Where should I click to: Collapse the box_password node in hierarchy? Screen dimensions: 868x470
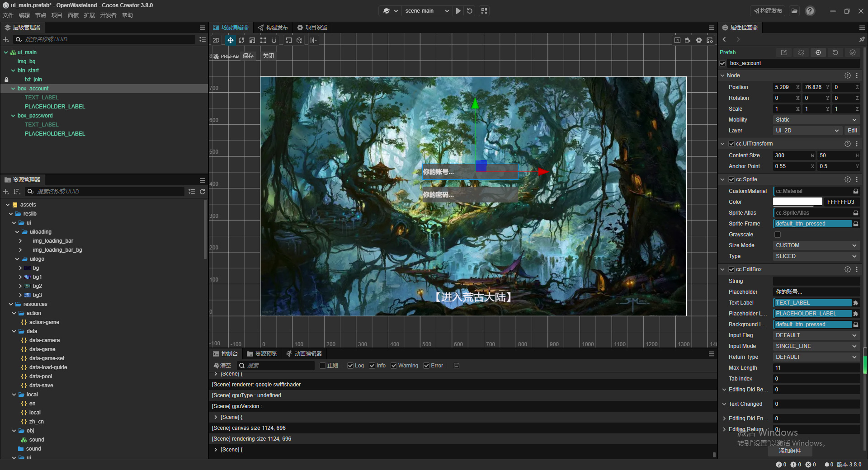pyautogui.click(x=13, y=116)
